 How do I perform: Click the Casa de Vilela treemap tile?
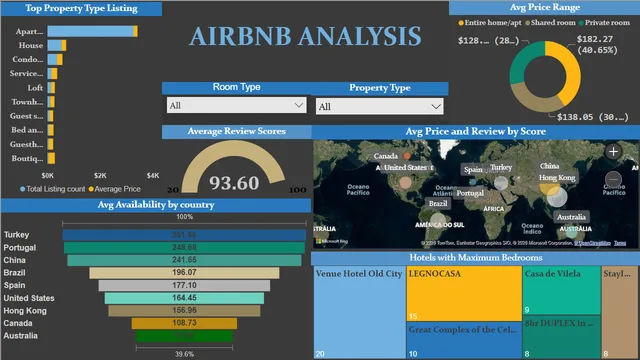(562, 290)
